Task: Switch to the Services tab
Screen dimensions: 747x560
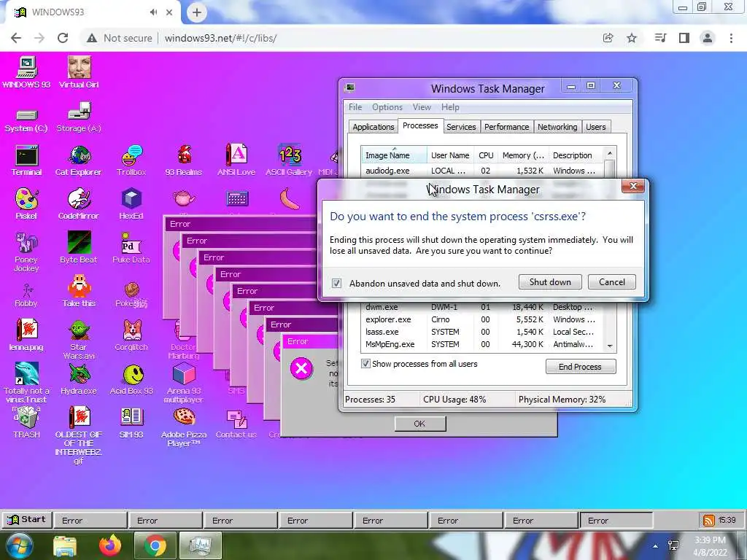Action: 461,127
